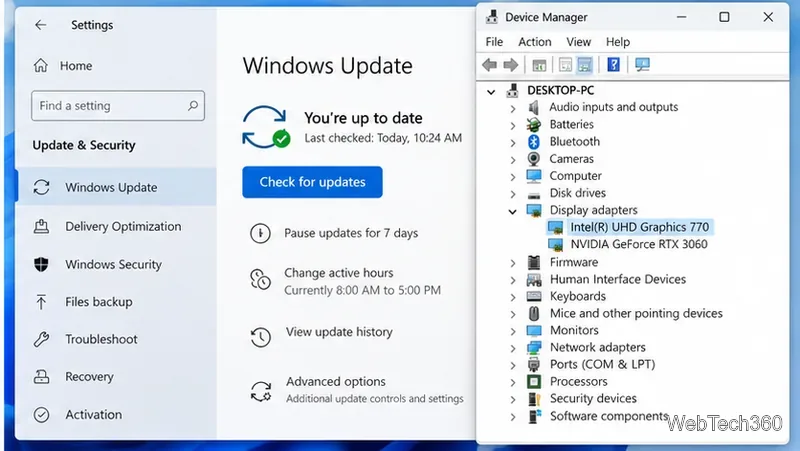Open Activation settings page
800x451 pixels.
(93, 414)
